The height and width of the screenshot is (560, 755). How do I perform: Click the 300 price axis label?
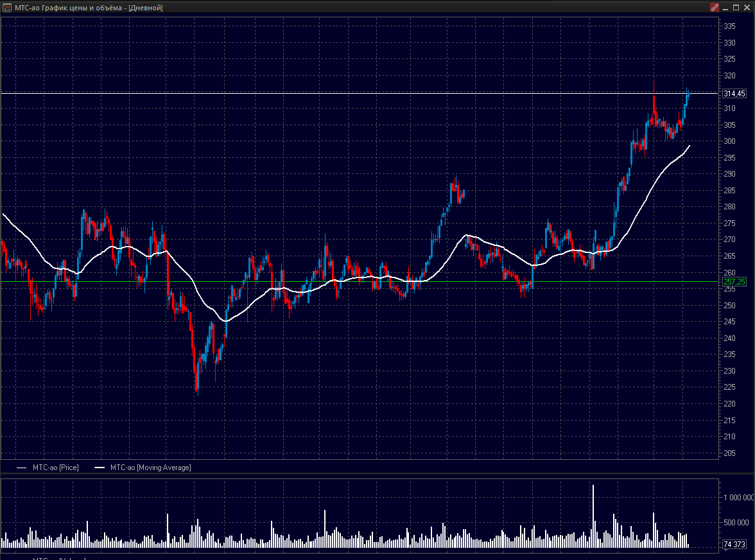click(x=729, y=141)
